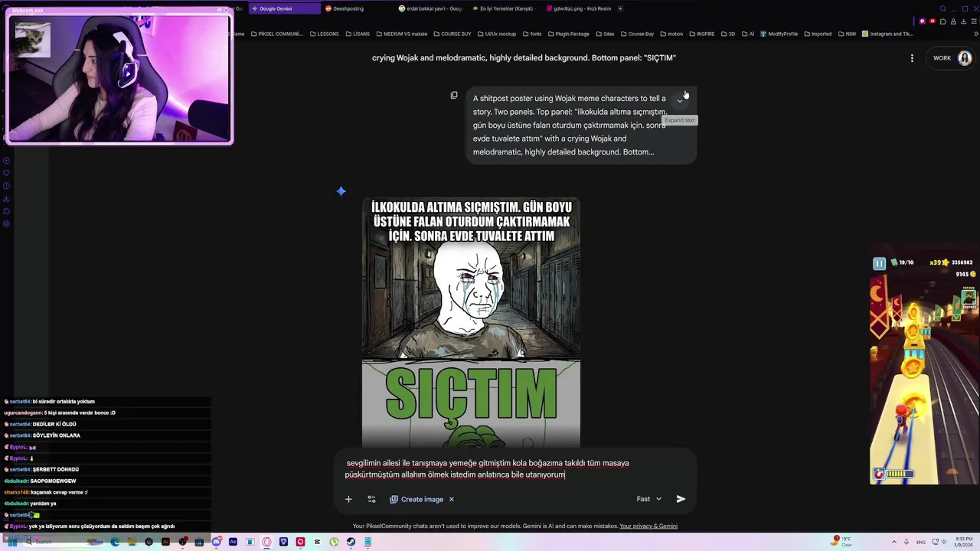
Task: Open Microsoft Edge from the taskbar
Action: [115, 542]
